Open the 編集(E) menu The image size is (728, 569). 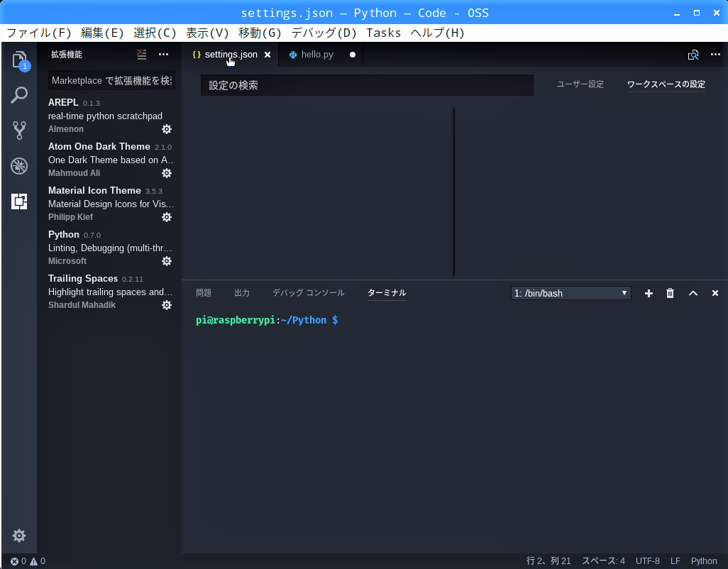point(102,33)
